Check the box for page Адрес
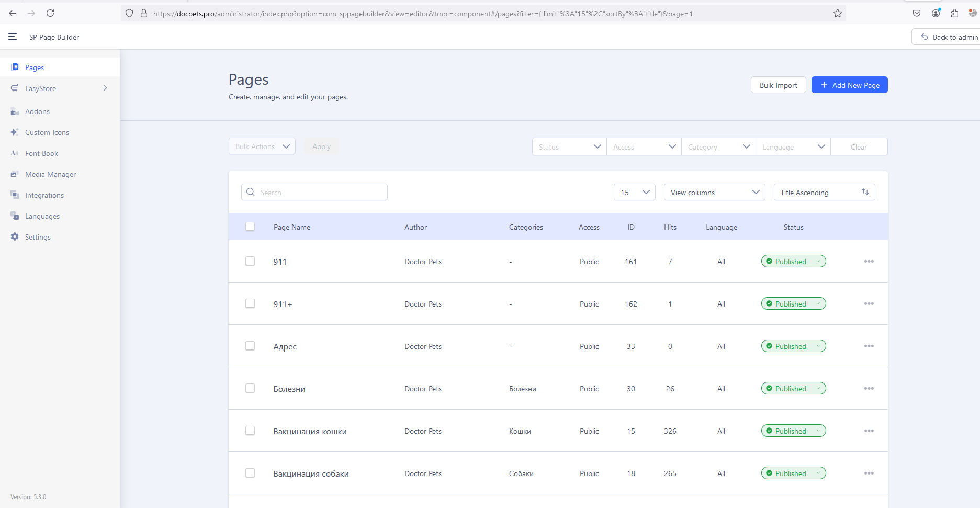Screen dimensions: 980x508 250,346
